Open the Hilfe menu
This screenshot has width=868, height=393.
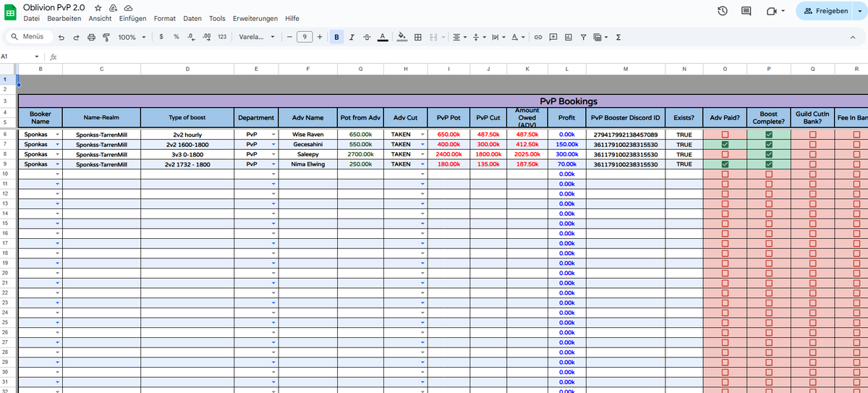(292, 19)
